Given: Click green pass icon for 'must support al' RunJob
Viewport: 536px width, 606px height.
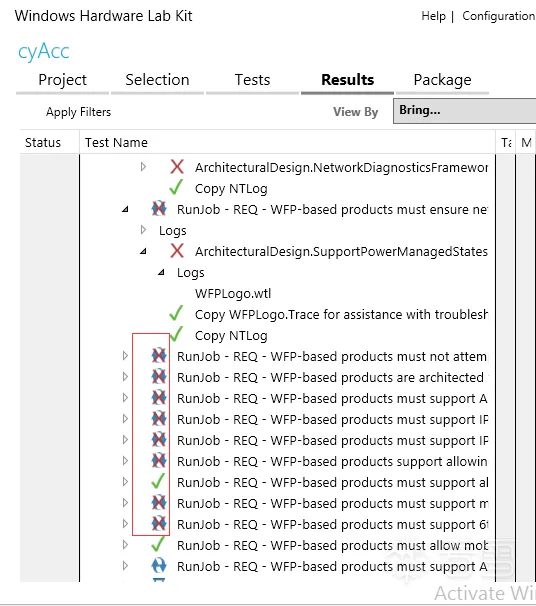Looking at the screenshot, I should (158, 481).
